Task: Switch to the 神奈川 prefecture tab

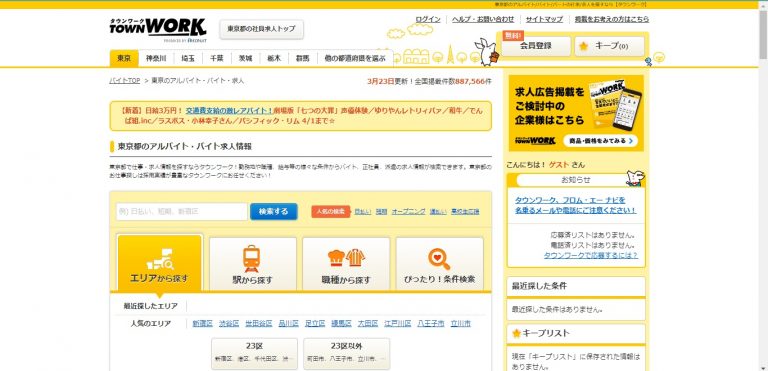Action: point(156,58)
